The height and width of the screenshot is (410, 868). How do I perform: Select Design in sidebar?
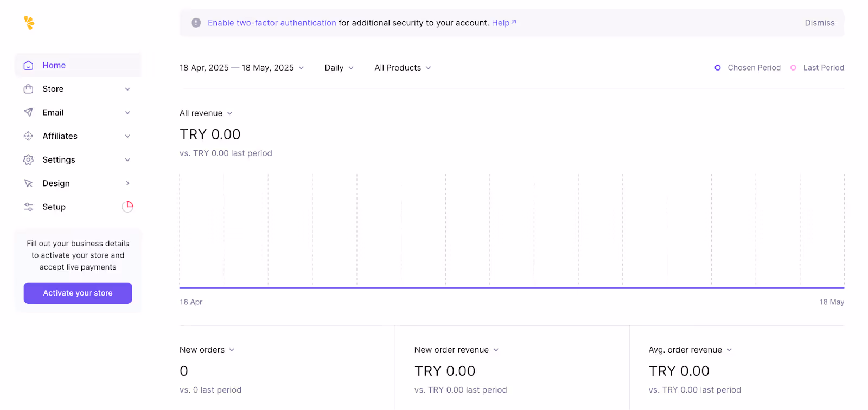click(x=78, y=183)
